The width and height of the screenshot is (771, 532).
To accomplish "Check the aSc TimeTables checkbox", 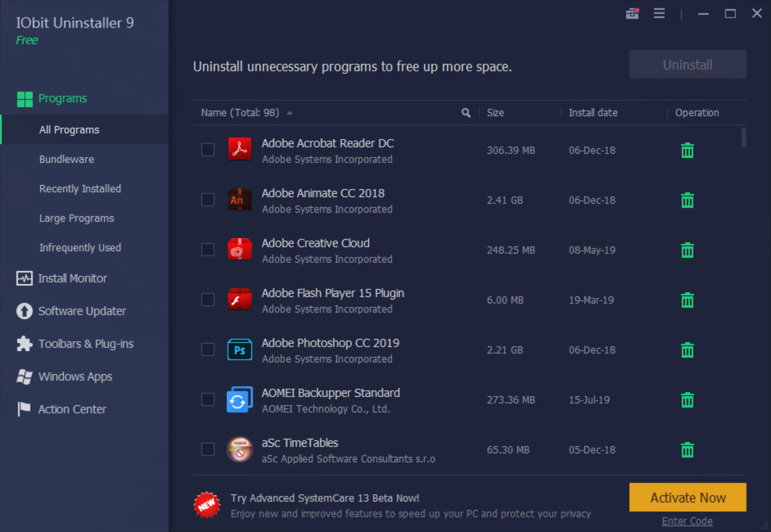I will coord(208,449).
